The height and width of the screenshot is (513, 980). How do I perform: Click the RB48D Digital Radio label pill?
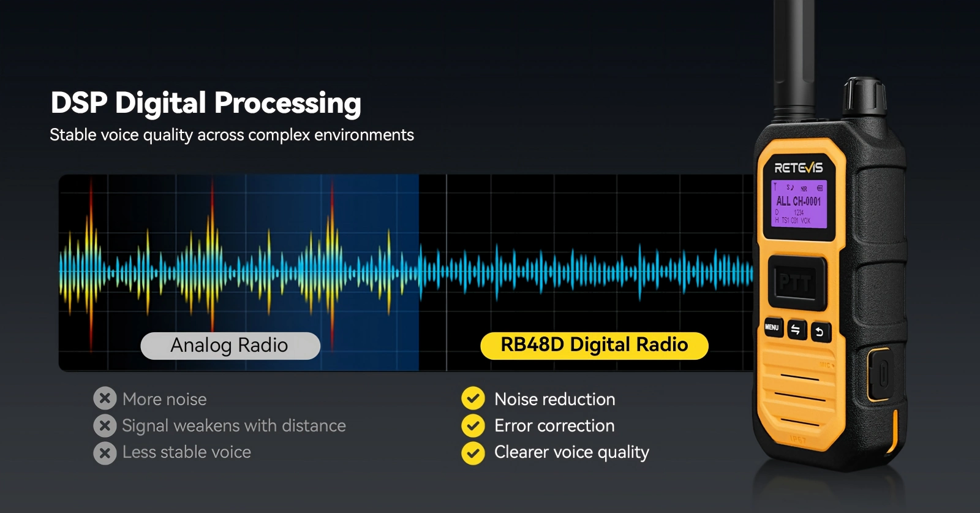pyautogui.click(x=594, y=346)
